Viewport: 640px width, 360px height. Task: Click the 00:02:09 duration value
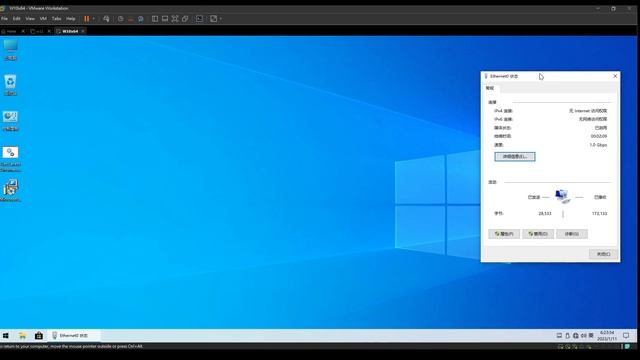599,136
